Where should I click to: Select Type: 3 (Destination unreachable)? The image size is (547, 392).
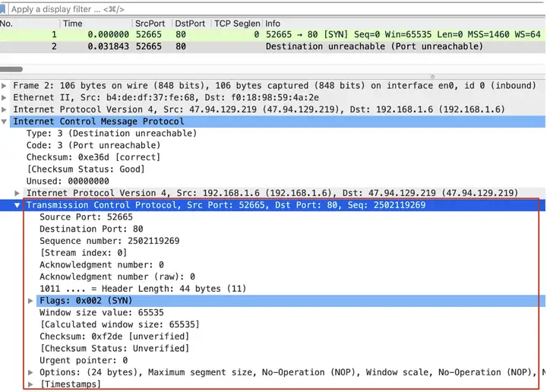pyautogui.click(x=112, y=133)
